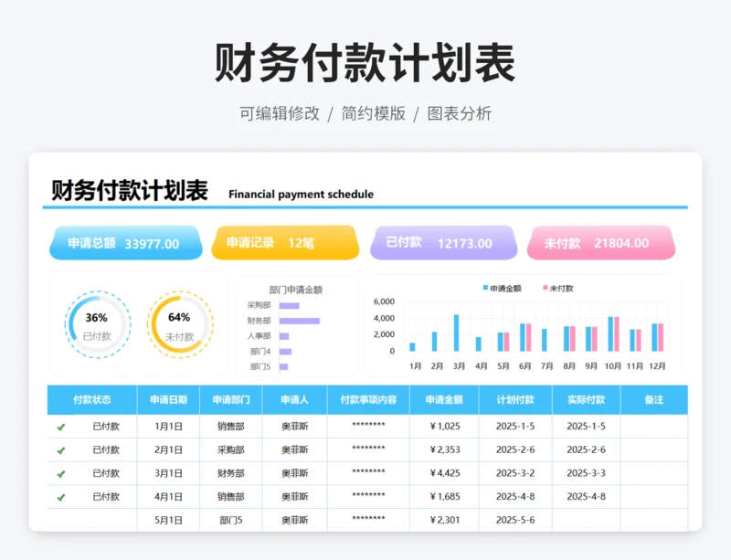Screen dimensions: 731x560
Task: Click the 付款状态 column header
Action: click(x=92, y=399)
